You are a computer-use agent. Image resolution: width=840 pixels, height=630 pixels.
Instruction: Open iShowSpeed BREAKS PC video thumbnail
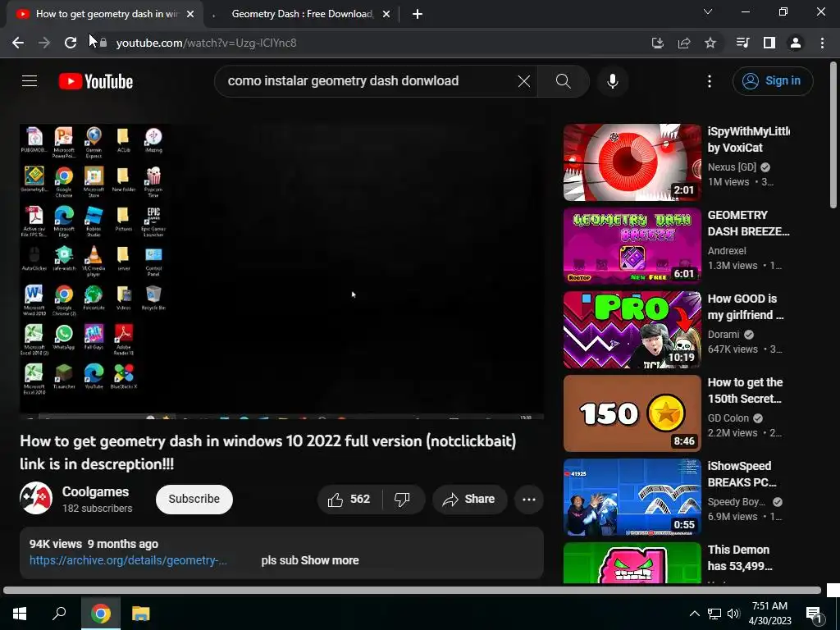pyautogui.click(x=632, y=496)
